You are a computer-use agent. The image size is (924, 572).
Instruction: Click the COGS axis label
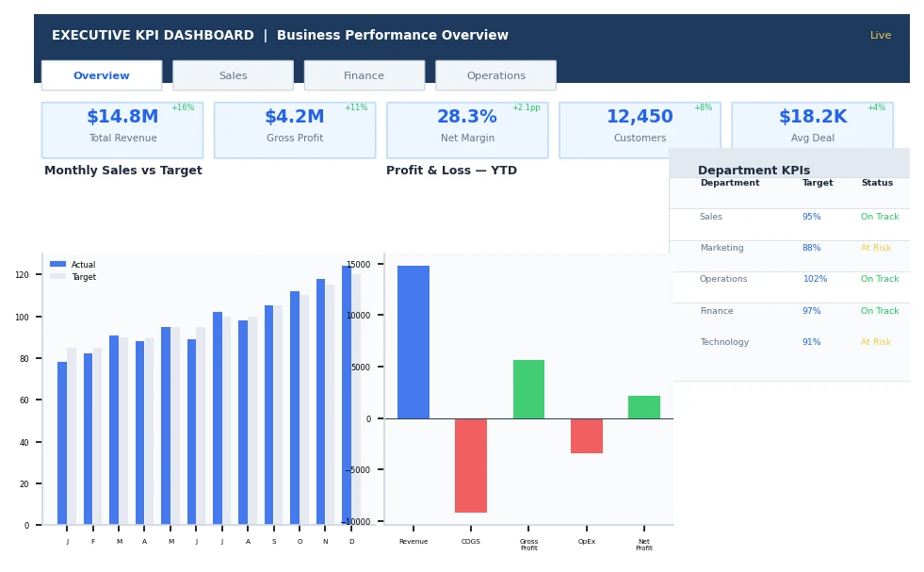[471, 541]
